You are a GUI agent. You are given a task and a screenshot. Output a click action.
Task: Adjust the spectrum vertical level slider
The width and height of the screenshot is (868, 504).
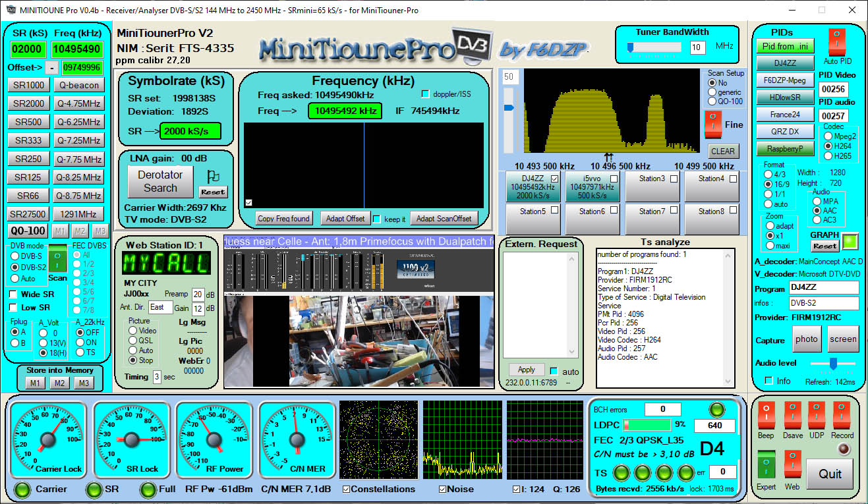click(508, 107)
